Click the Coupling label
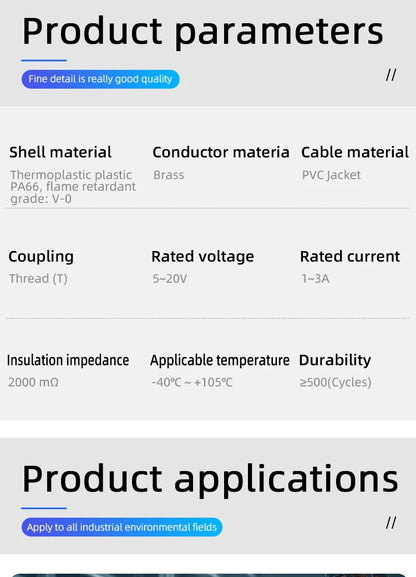Viewport: 416px width, 577px height. 41,257
